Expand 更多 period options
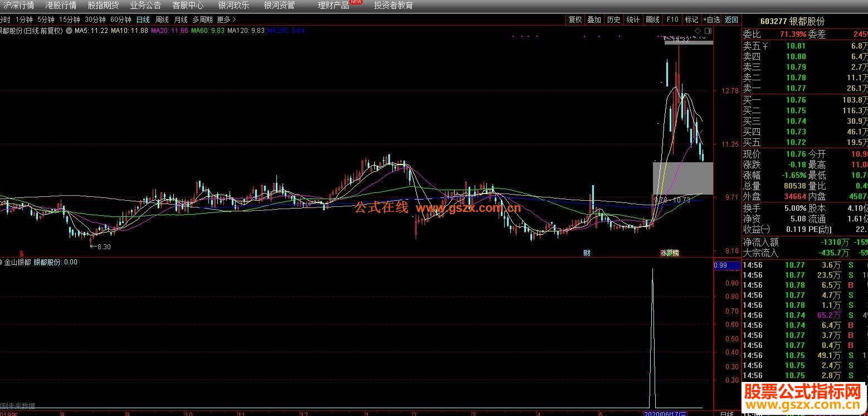The image size is (868, 416). click(x=226, y=20)
